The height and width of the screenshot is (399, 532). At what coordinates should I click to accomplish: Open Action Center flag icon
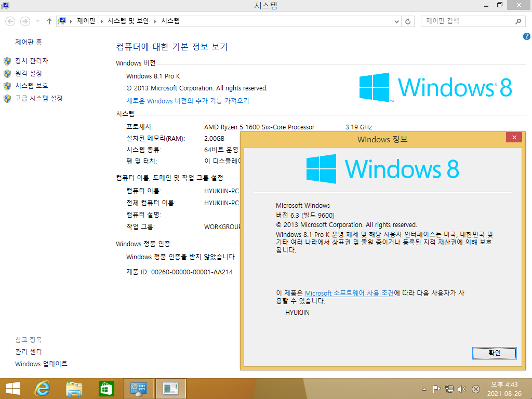click(x=436, y=389)
